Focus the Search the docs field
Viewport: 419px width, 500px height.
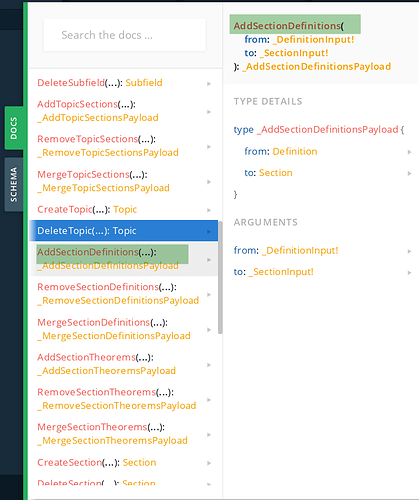[125, 35]
